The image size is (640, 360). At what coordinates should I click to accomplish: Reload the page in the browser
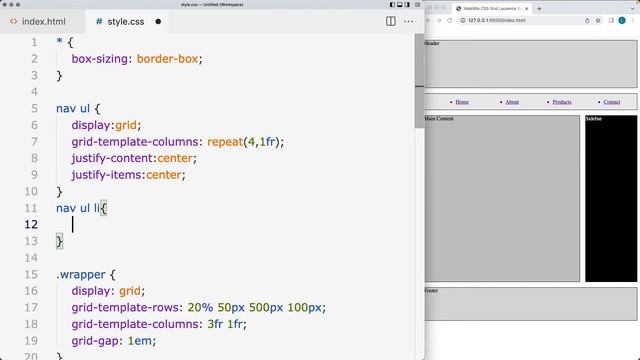[449, 20]
